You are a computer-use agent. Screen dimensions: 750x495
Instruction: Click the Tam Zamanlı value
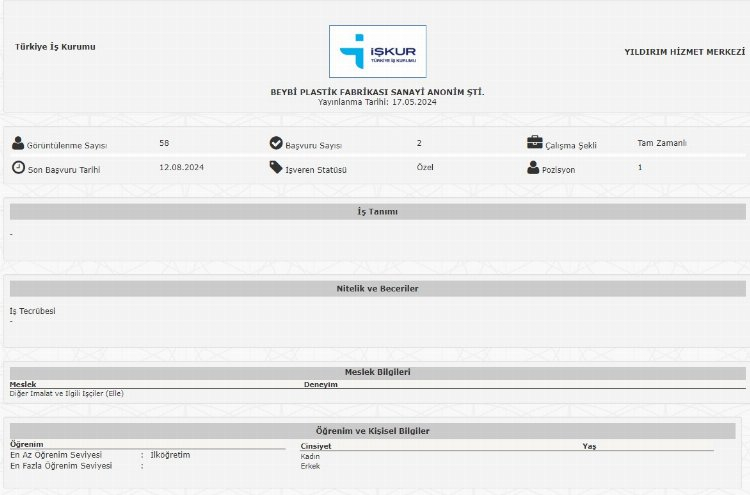(x=661, y=143)
